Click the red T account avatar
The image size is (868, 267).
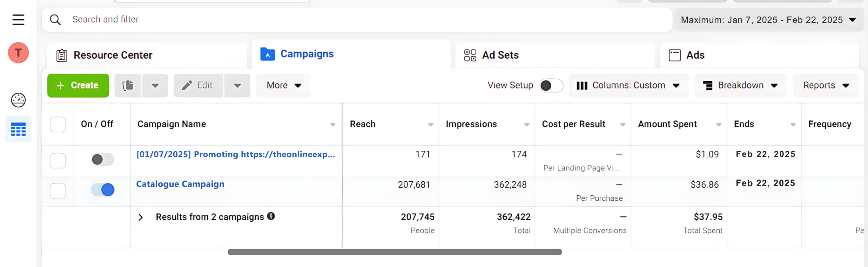(x=18, y=53)
